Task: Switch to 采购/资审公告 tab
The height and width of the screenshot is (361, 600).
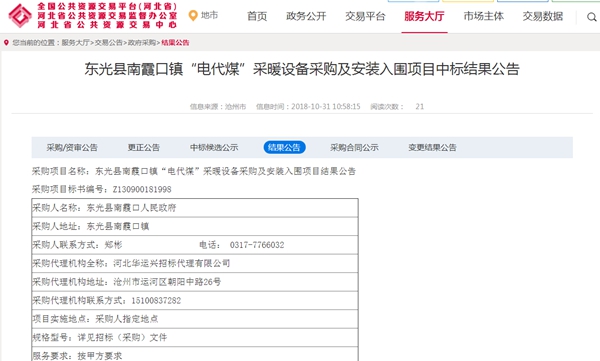Action: click(72, 147)
